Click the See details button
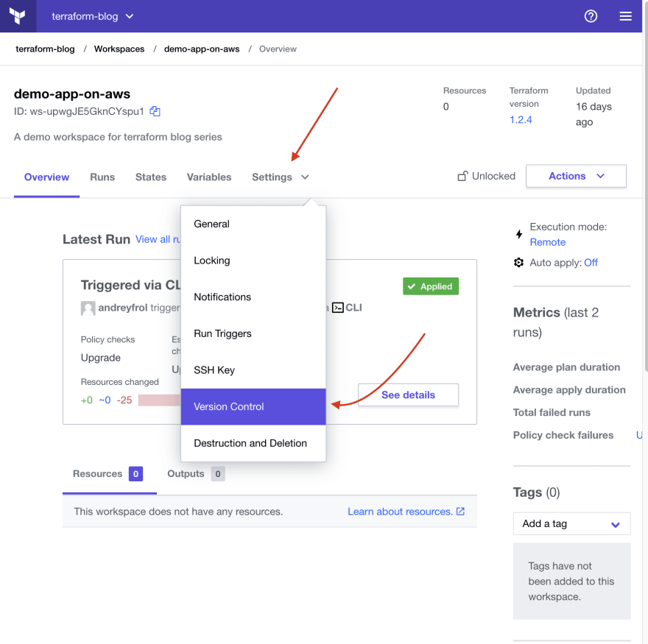Viewport: 648px width, 644px height. [x=408, y=395]
